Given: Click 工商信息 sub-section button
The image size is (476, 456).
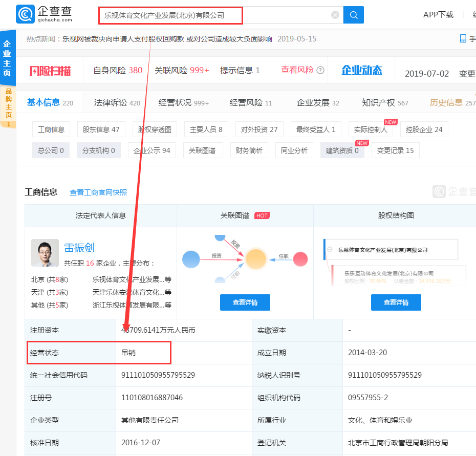Looking at the screenshot, I should 51,129.
